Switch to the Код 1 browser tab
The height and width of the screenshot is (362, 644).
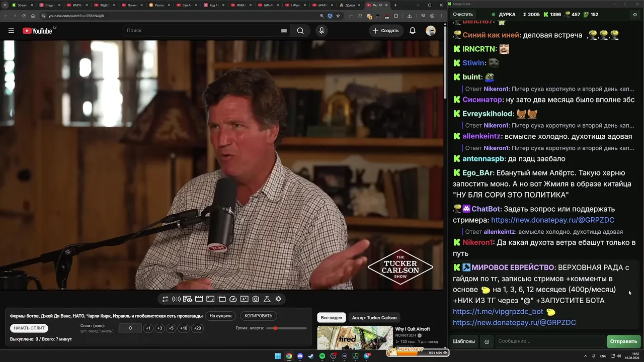[213, 5]
